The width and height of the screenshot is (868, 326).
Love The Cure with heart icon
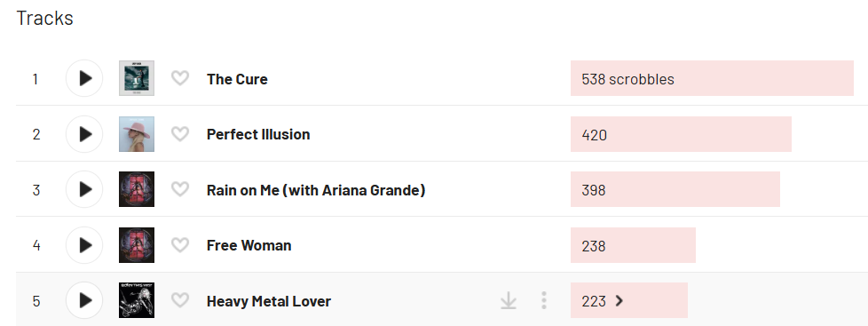click(x=180, y=78)
